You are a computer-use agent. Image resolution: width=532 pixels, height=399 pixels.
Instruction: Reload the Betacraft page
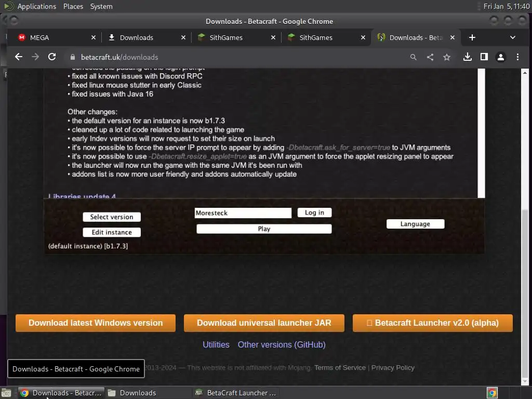tap(52, 57)
